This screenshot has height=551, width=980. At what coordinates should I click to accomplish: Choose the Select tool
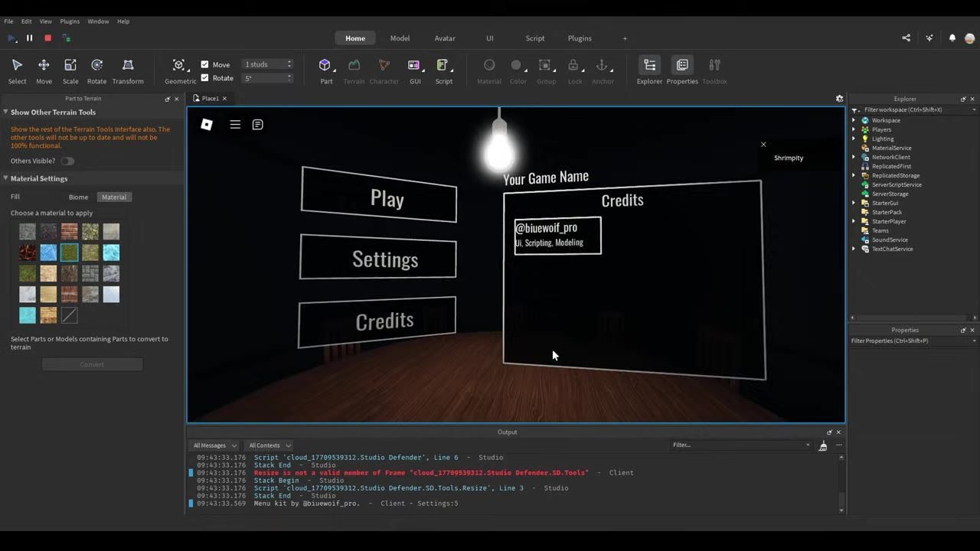pyautogui.click(x=17, y=71)
